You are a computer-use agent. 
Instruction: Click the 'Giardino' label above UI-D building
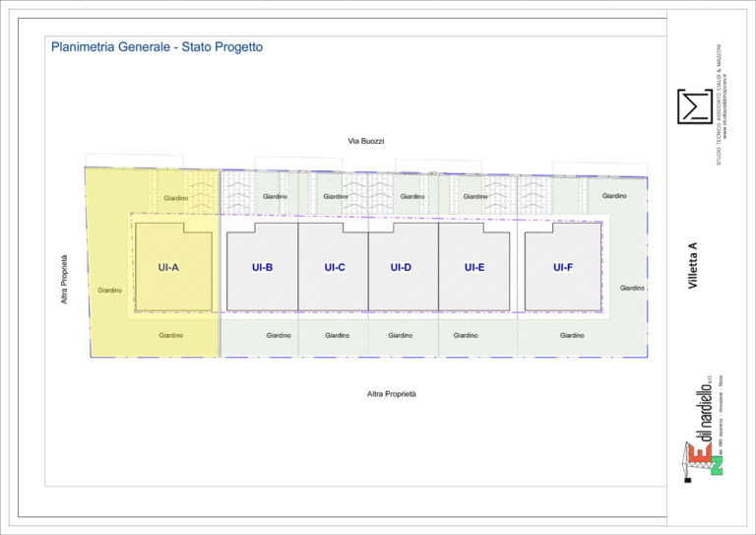point(412,197)
